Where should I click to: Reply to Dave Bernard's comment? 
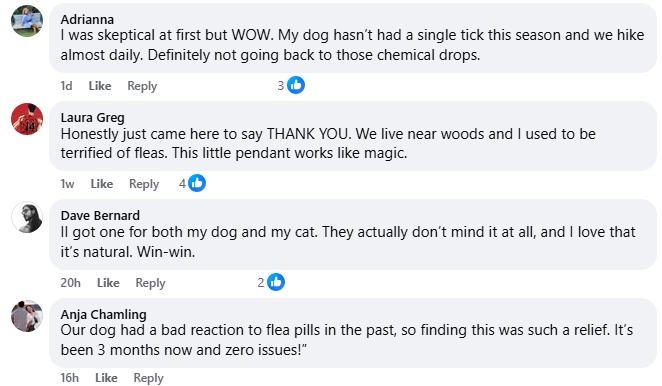coord(150,283)
